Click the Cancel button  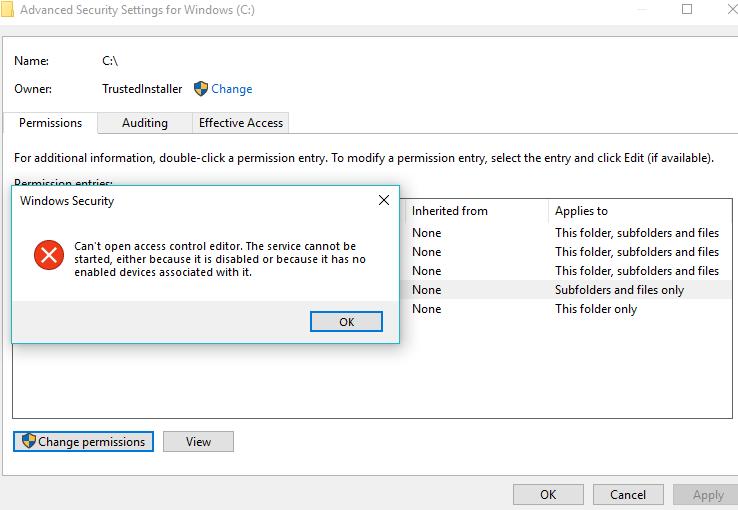point(628,494)
